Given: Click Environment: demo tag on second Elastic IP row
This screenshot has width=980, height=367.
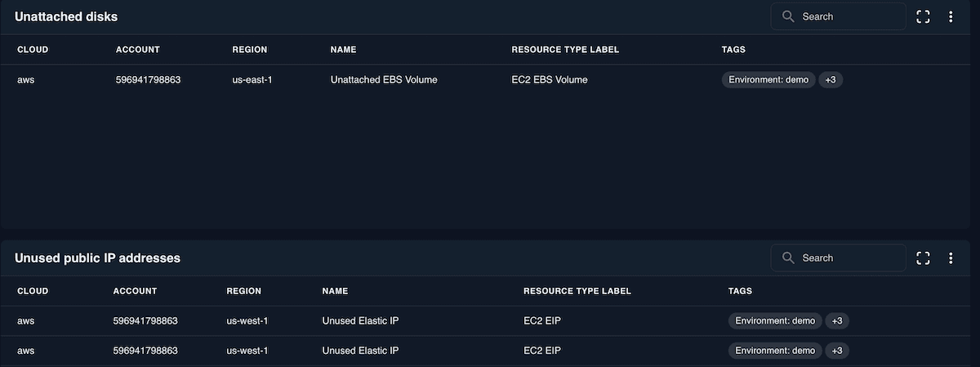Looking at the screenshot, I should [x=774, y=351].
